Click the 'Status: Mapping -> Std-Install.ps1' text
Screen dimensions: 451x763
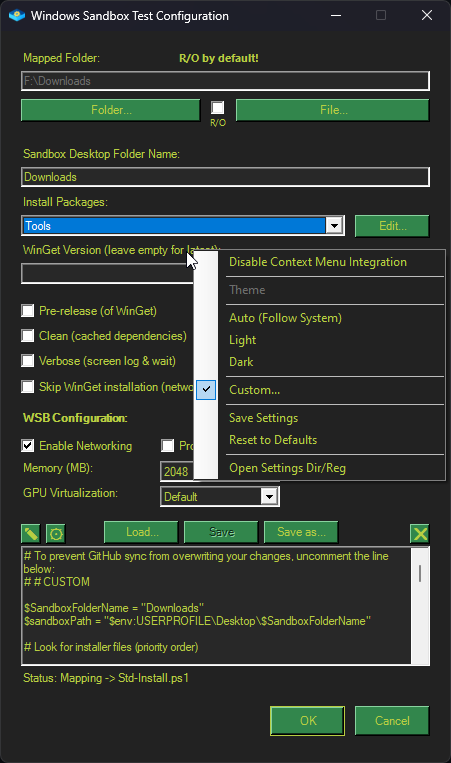[106, 678]
